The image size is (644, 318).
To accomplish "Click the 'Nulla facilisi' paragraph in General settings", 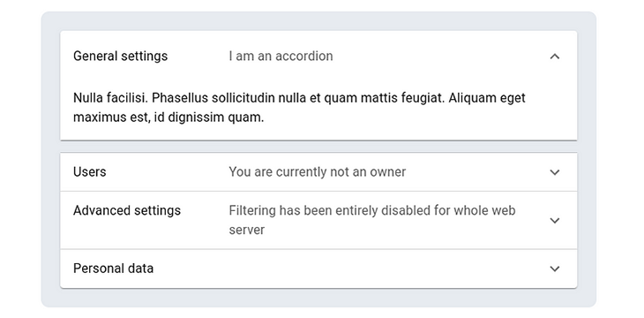I will [299, 108].
